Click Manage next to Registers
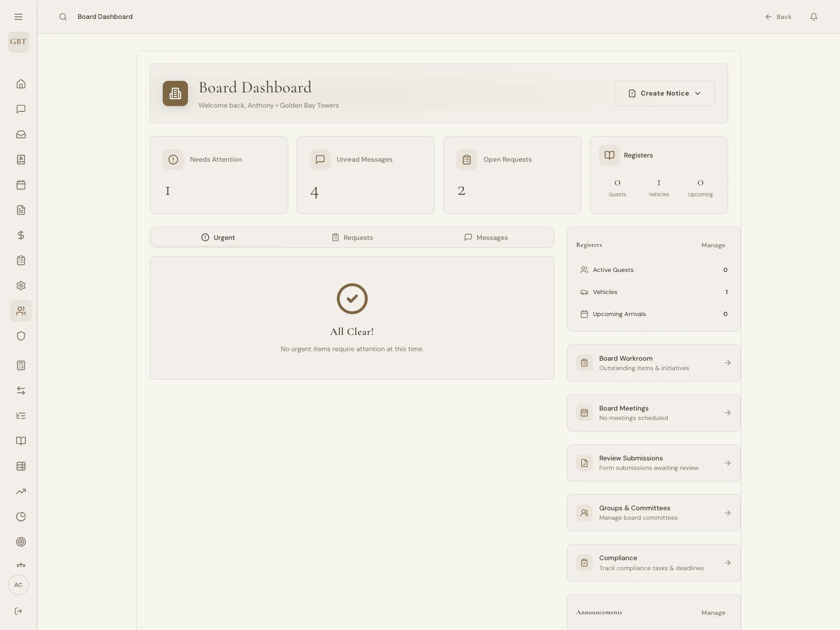This screenshot has width=840, height=630. pos(712,245)
